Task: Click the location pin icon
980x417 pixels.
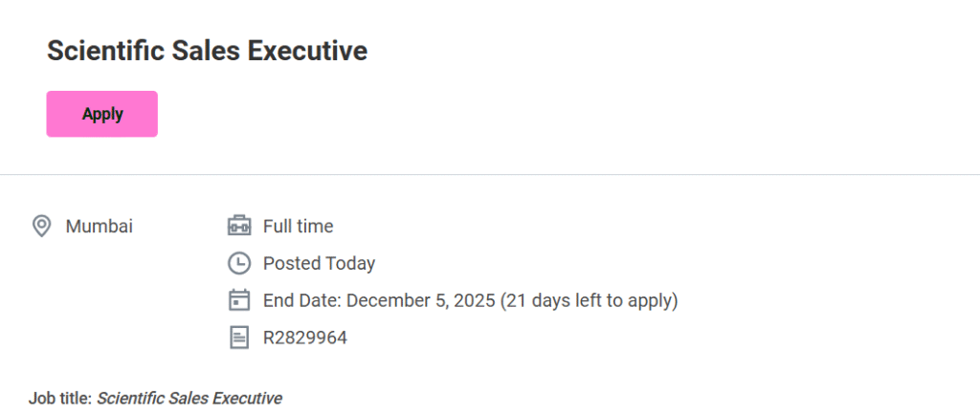Action: pos(41,227)
